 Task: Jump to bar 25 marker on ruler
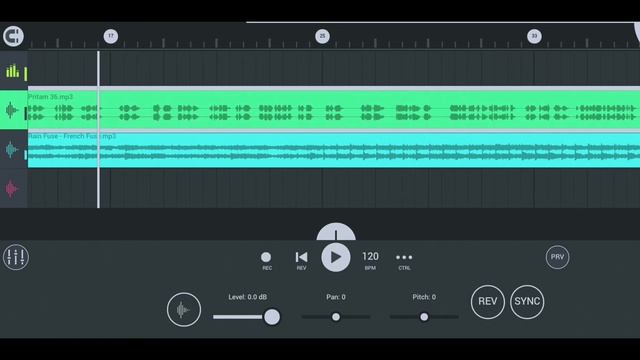pos(322,36)
